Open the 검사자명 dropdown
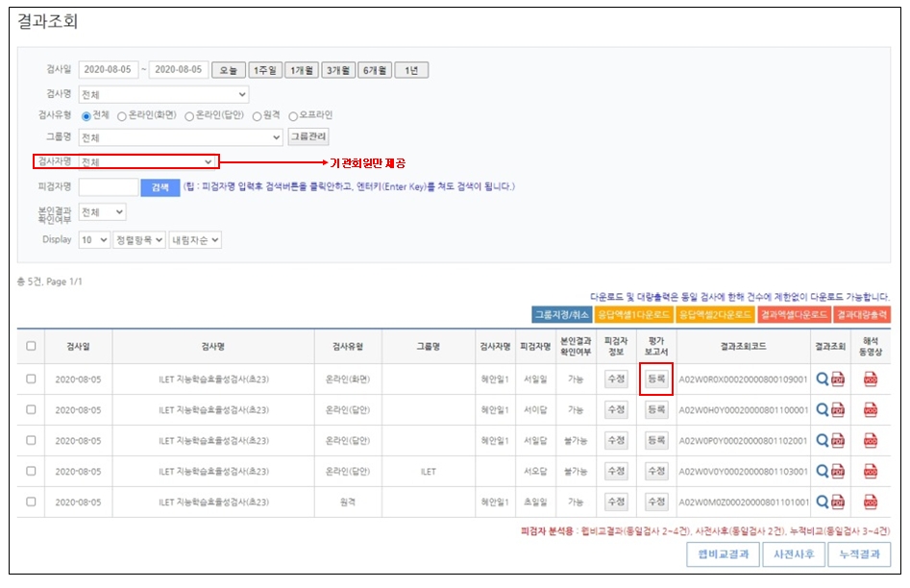Viewport: 910px width, 588px height. coord(147,162)
